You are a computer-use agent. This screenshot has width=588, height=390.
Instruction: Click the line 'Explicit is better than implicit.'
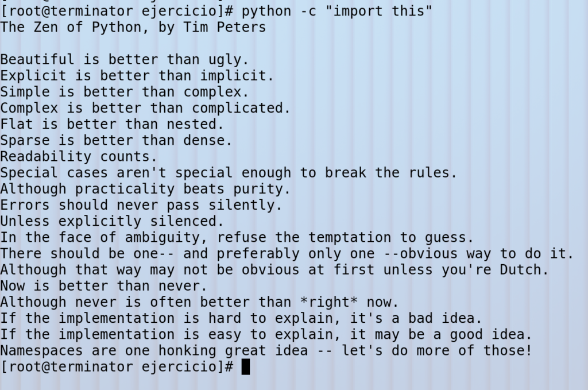(137, 75)
